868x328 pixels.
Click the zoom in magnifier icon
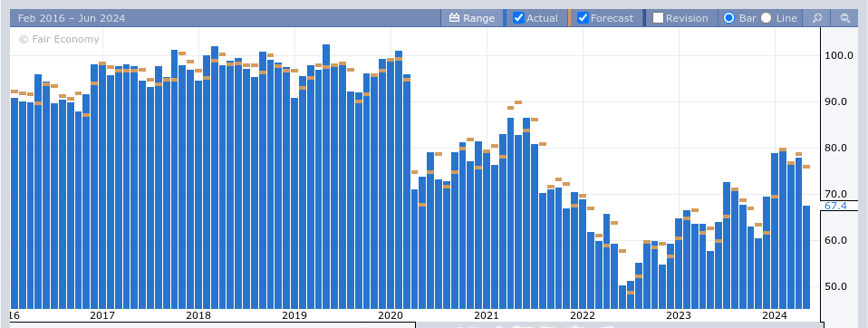817,18
